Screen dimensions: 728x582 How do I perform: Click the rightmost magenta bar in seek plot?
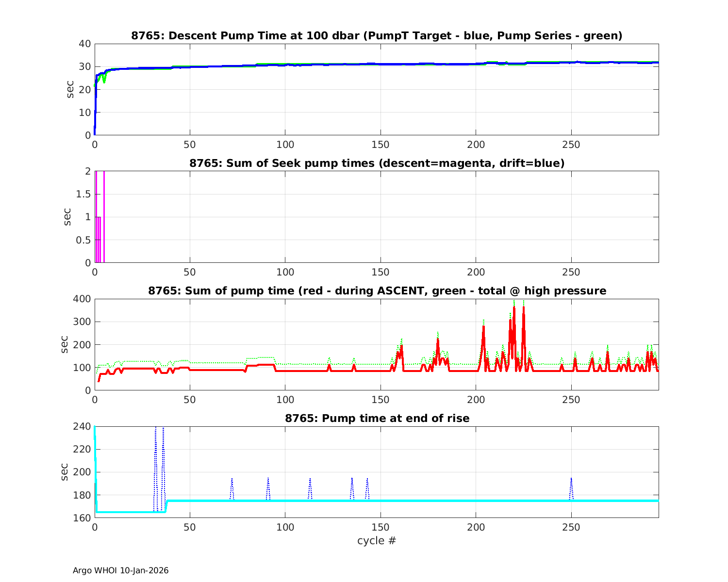104,218
